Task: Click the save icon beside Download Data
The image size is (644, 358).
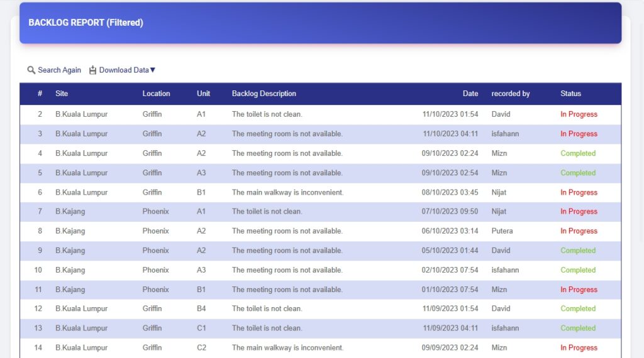Action: (x=93, y=70)
